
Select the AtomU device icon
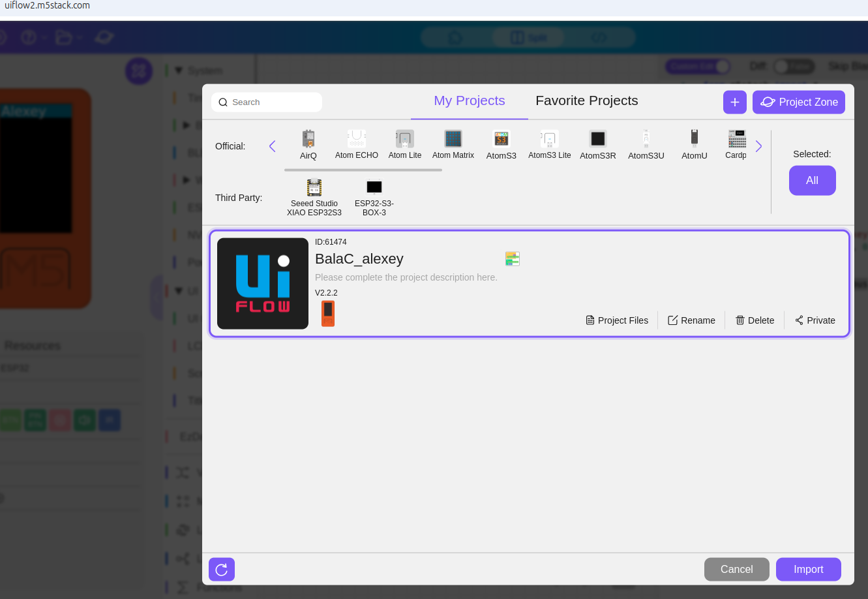[x=695, y=138]
